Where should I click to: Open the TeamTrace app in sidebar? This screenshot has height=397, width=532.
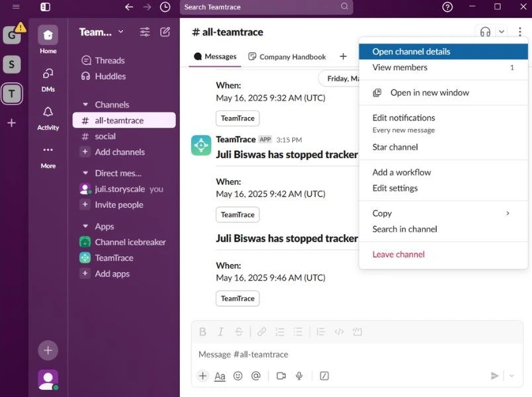(x=124, y=258)
